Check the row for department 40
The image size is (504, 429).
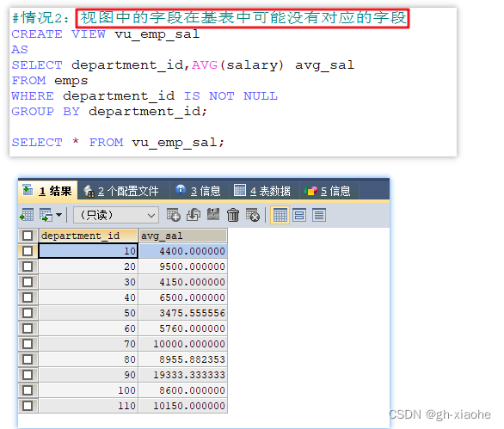point(28,297)
